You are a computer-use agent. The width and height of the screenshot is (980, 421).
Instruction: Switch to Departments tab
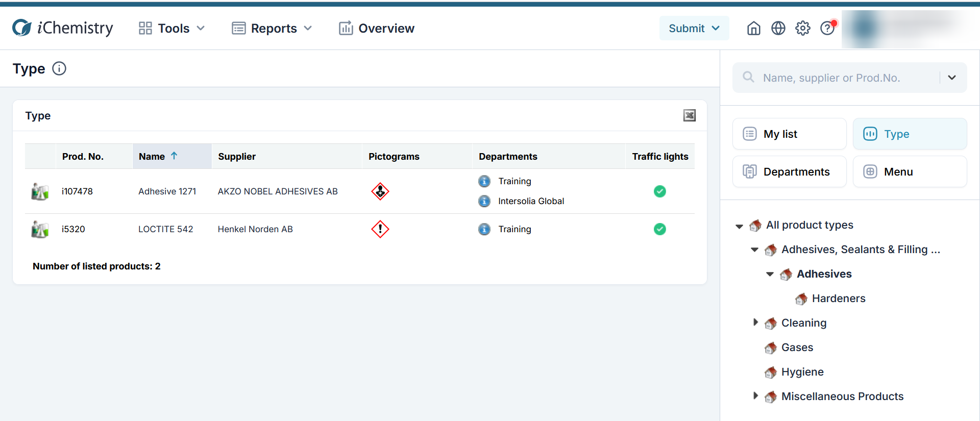790,171
